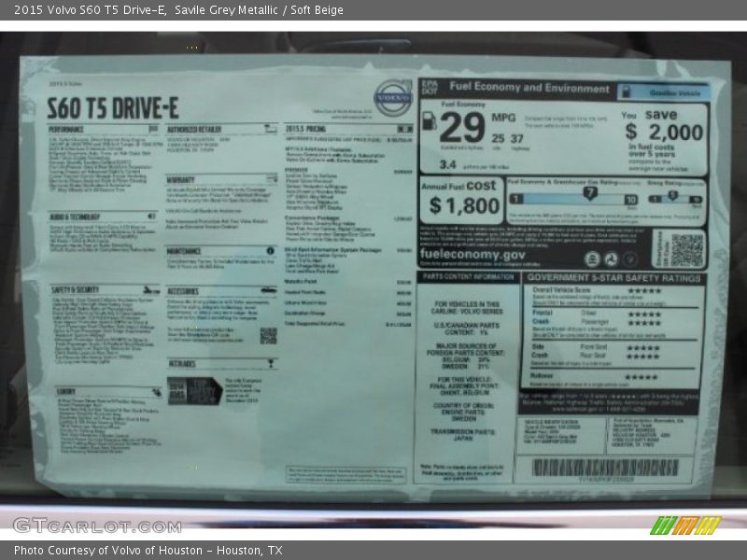The width and height of the screenshot is (747, 560).
Task: Open the fueleconomy.gov link
Action: click(470, 256)
